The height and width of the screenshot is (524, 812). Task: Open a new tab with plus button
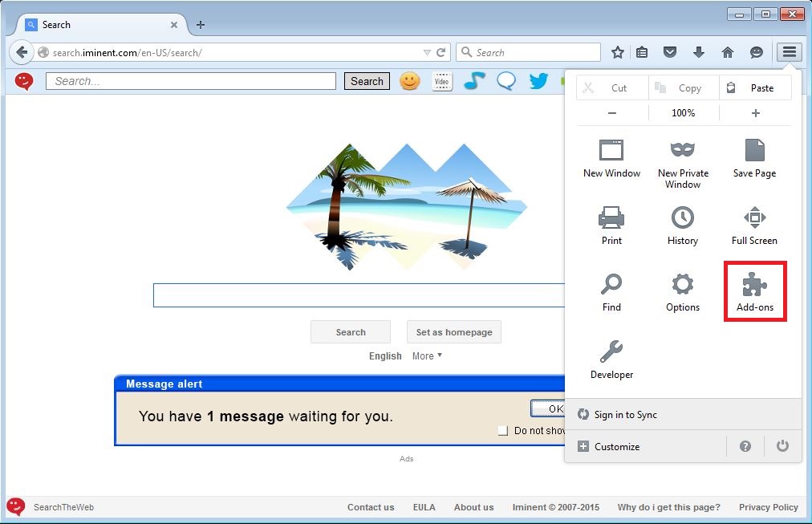[201, 24]
